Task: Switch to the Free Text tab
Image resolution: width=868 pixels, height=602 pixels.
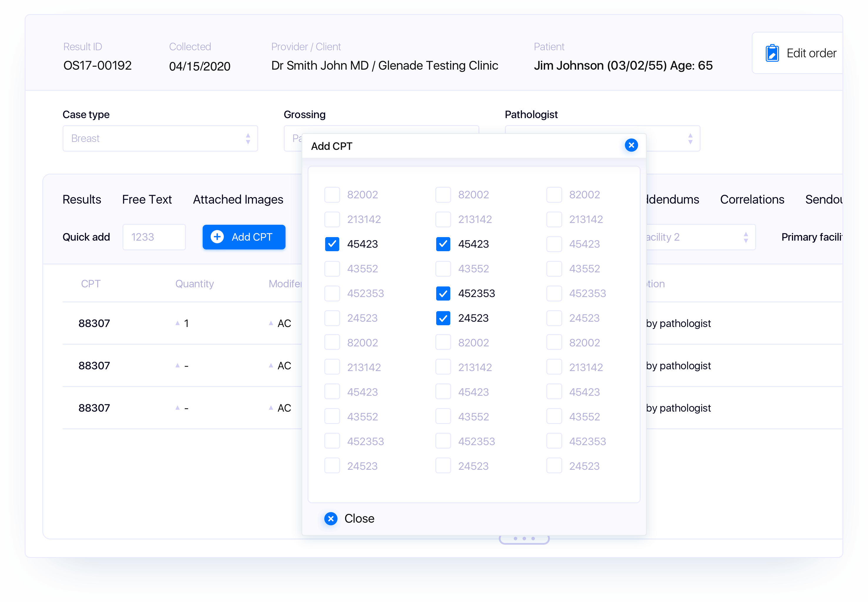Action: click(x=147, y=199)
